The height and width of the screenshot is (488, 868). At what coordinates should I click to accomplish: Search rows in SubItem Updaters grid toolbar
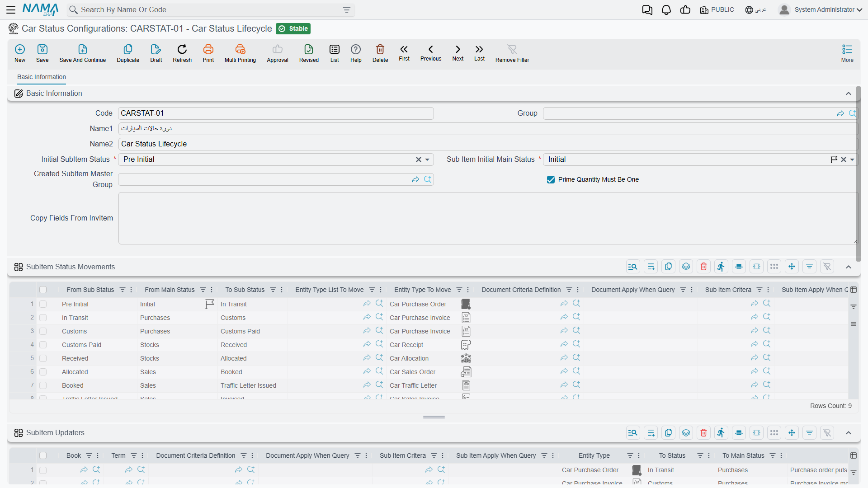[x=632, y=433]
